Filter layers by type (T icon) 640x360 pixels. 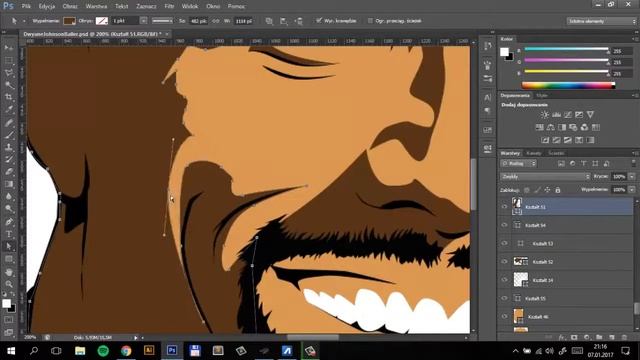[584, 163]
